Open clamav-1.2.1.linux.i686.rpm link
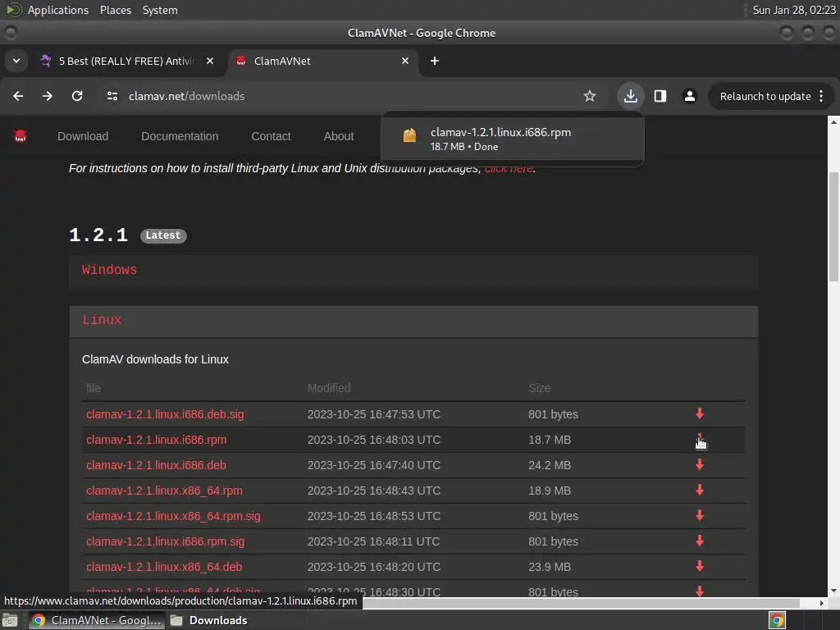 click(157, 440)
